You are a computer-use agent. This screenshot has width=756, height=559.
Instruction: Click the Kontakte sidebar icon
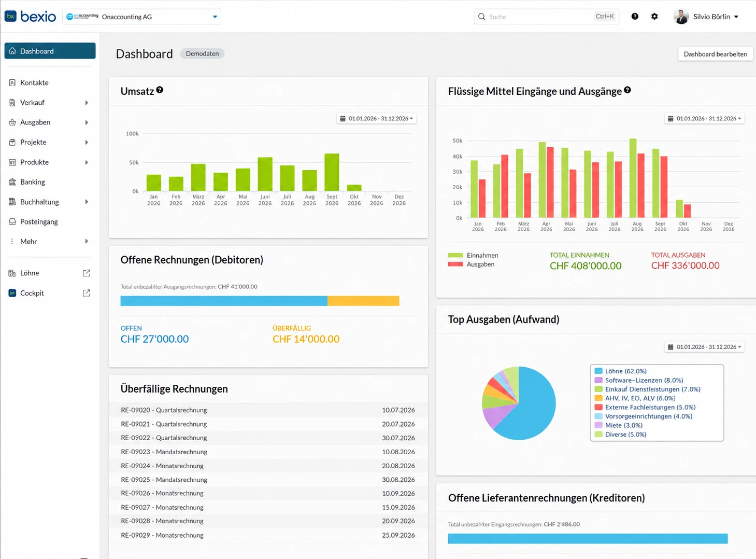[12, 82]
